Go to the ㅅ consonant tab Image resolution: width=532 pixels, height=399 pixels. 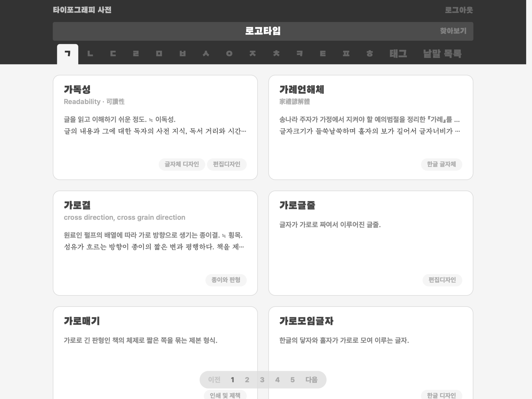[206, 54]
